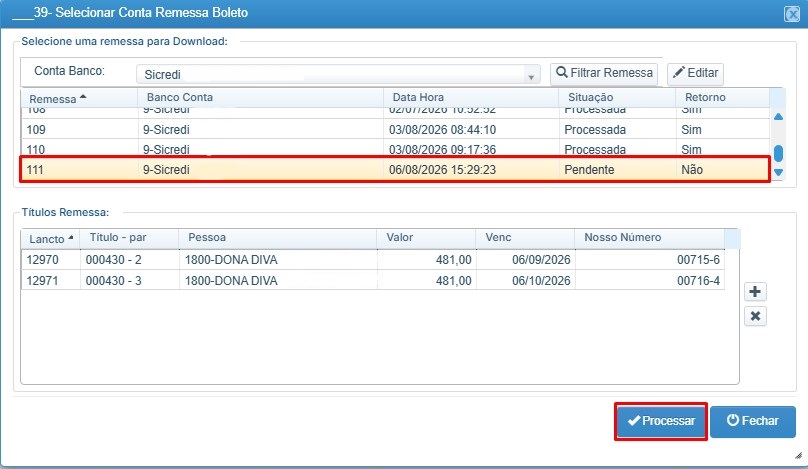Screen dimensions: 808x469
Task: Click the Nosso Número column header
Action: (x=649, y=239)
